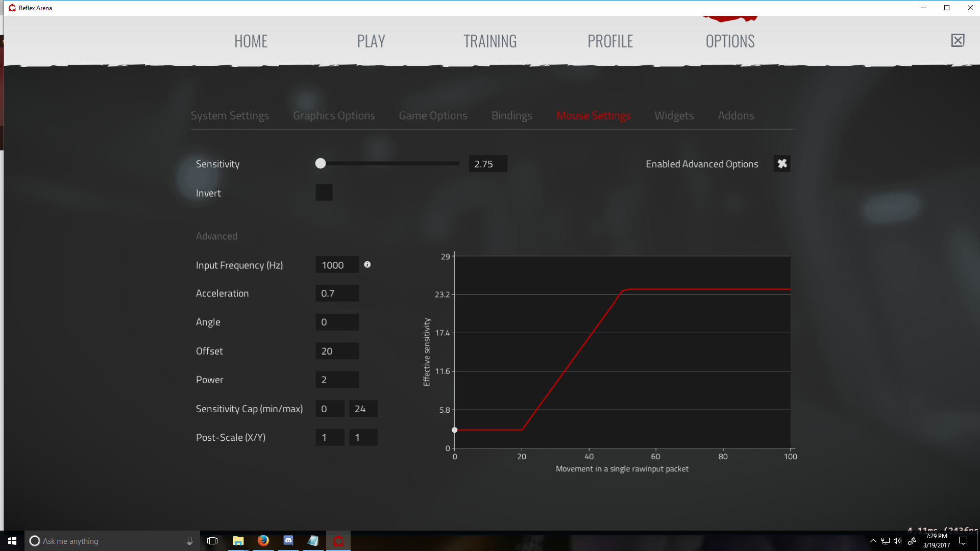Open Reflex Arena from the taskbar
980x551 pixels.
(x=338, y=540)
